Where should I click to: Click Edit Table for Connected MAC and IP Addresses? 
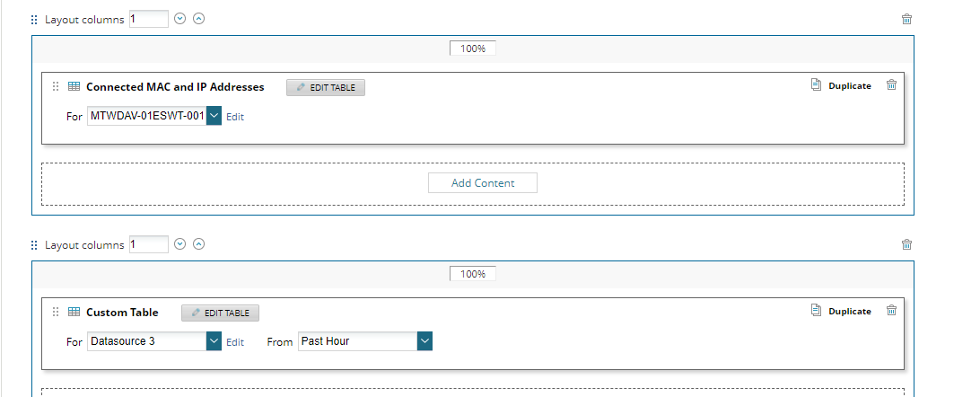point(326,87)
